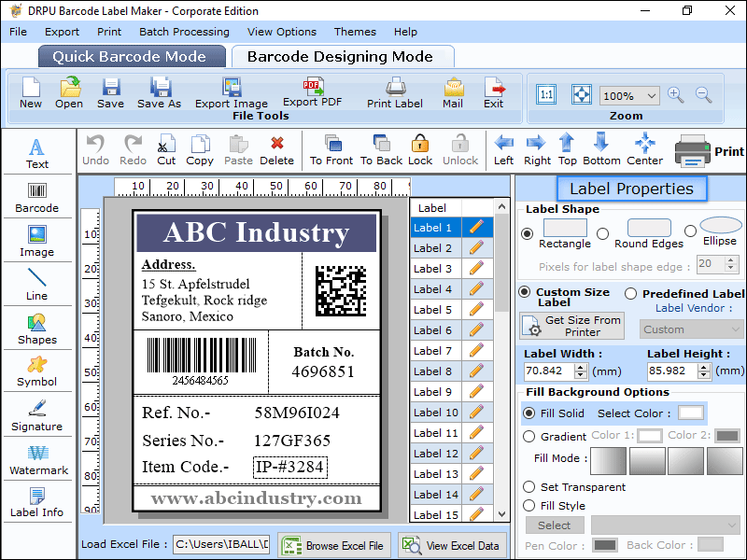Open the 100% zoom dropdown
Screen dimensions: 747x560
pyautogui.click(x=629, y=96)
